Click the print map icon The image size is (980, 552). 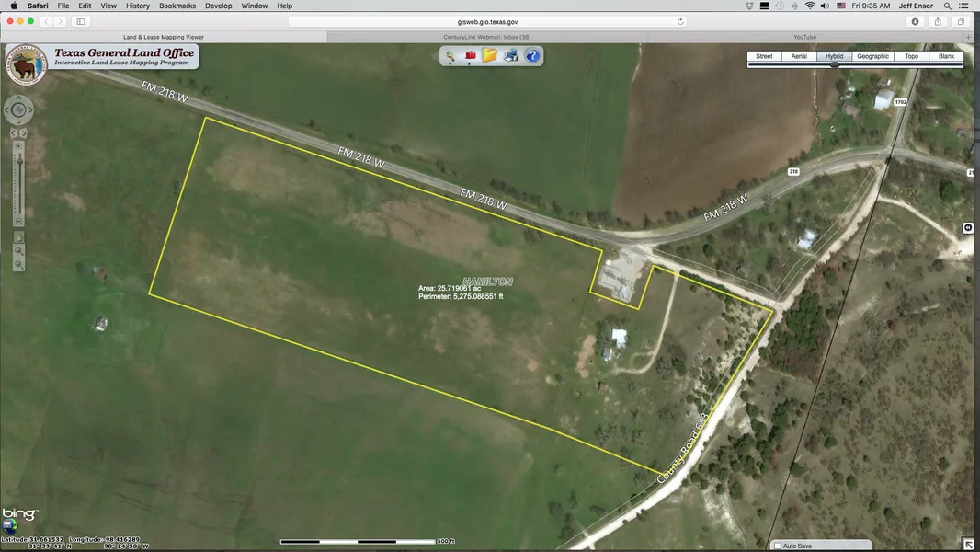pyautogui.click(x=511, y=56)
